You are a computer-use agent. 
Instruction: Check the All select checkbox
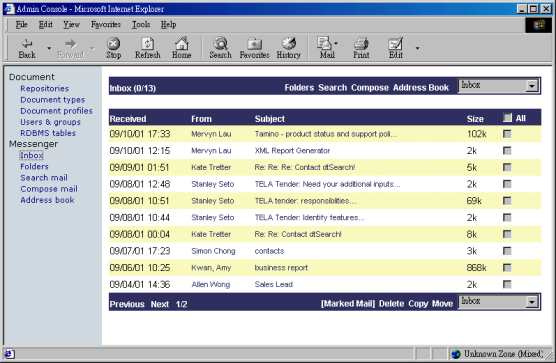(507, 118)
